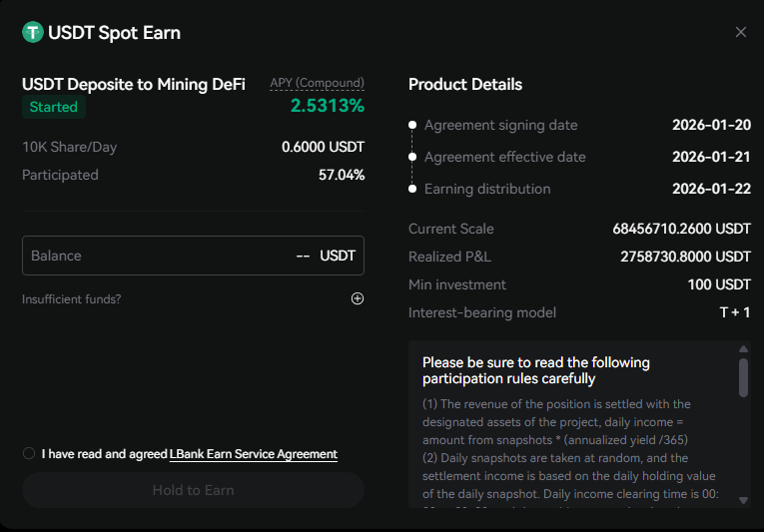Click the APY (Compound) label
The height and width of the screenshot is (532, 764).
[318, 83]
